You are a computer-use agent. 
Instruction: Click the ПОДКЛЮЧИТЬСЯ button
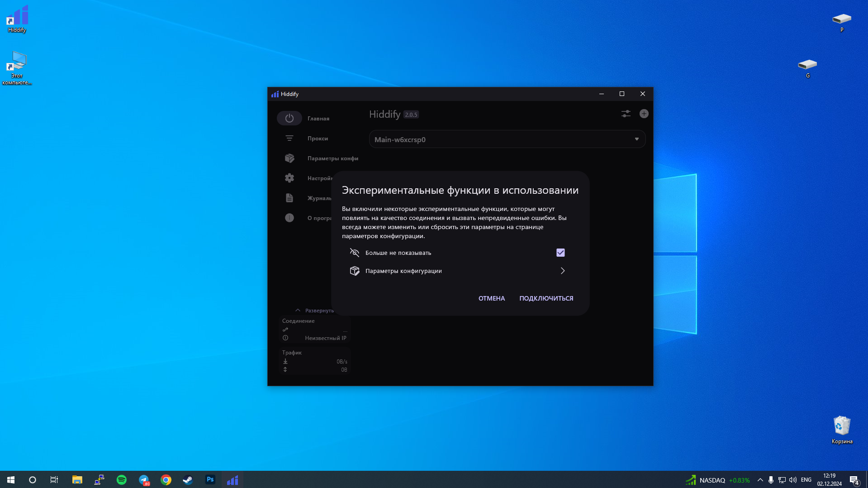point(546,298)
